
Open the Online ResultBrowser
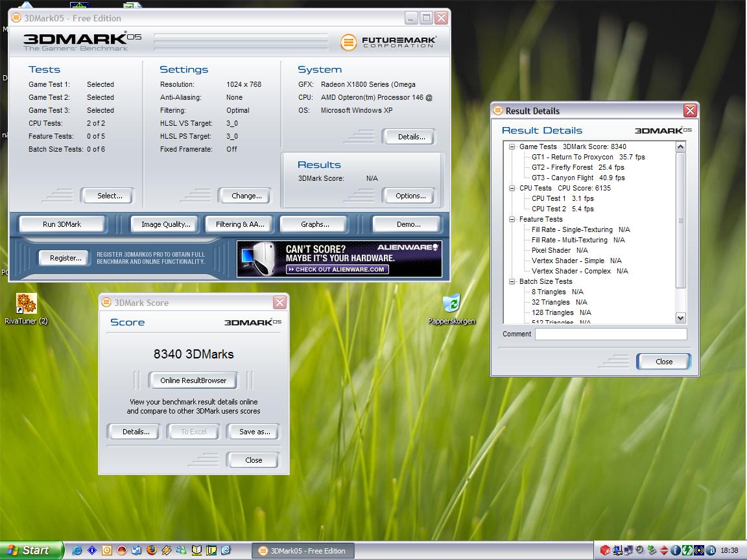click(x=193, y=380)
